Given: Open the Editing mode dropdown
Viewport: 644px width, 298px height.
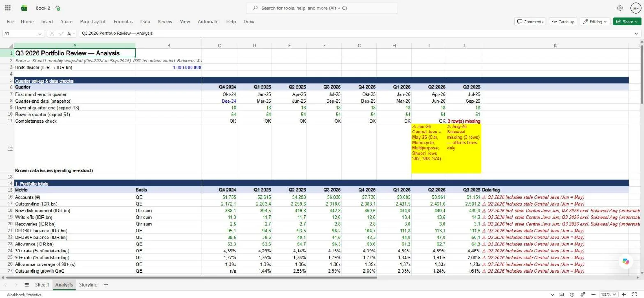Looking at the screenshot, I should click(595, 21).
